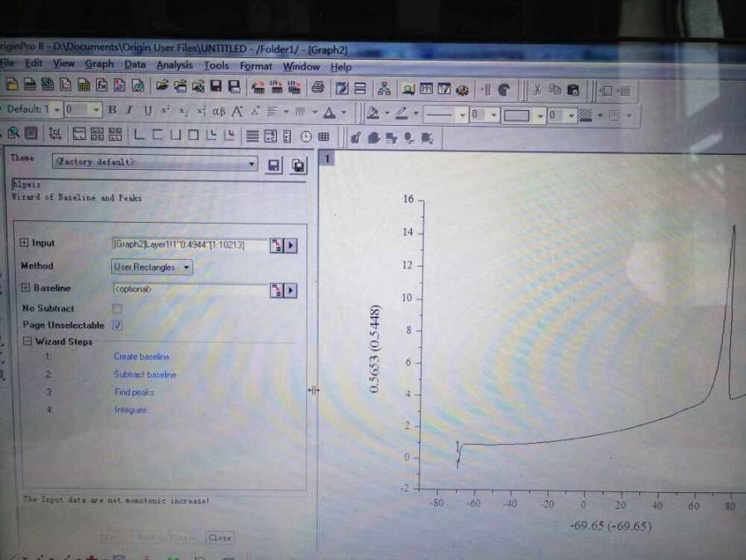Click the Open file folder icon
746x560 pixels.
(x=162, y=86)
